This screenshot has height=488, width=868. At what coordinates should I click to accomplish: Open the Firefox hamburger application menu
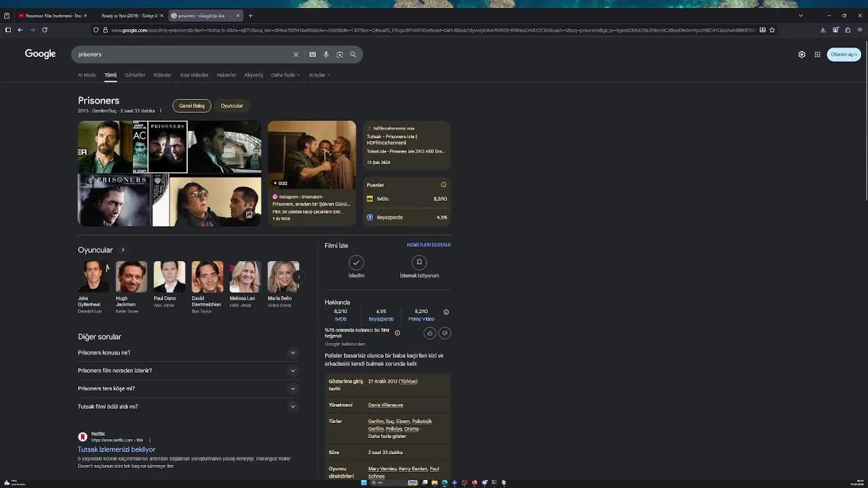pos(860,30)
